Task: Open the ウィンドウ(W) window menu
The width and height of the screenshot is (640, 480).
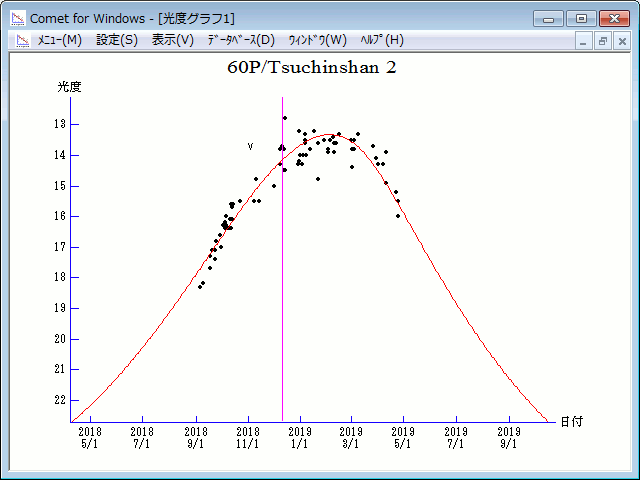Action: pos(317,40)
